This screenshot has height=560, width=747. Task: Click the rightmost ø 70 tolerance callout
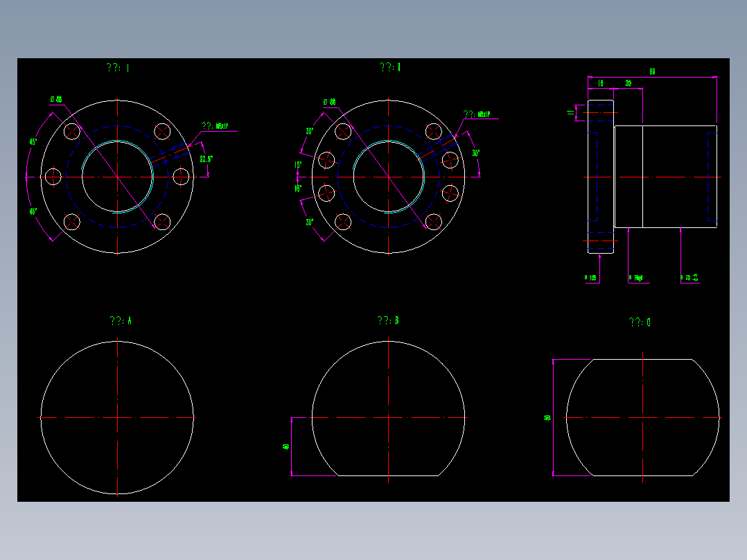point(689,277)
